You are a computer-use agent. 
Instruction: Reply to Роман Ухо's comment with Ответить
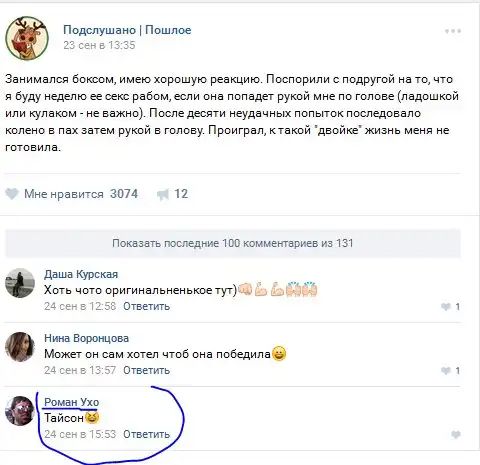pos(146,434)
